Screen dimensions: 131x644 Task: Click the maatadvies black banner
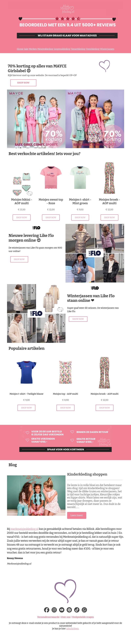click(67, 35)
